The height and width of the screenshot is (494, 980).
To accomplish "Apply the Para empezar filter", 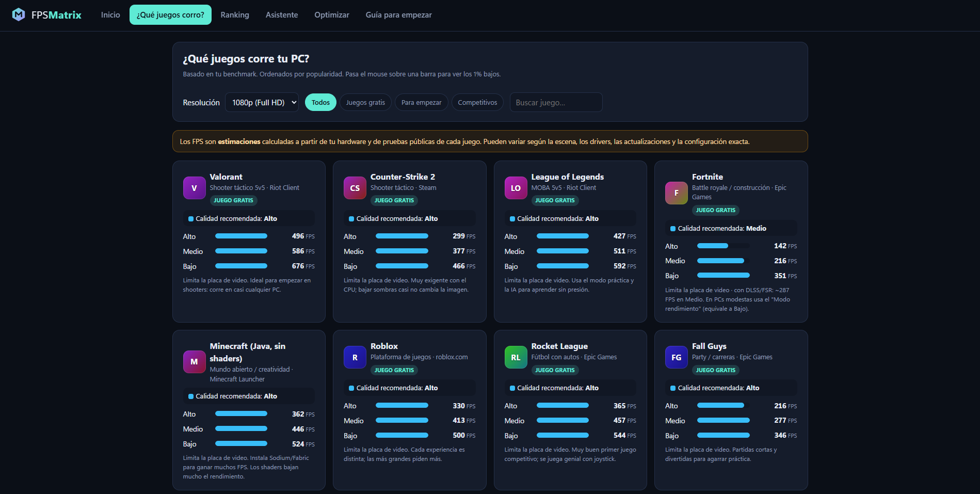I will tap(422, 102).
